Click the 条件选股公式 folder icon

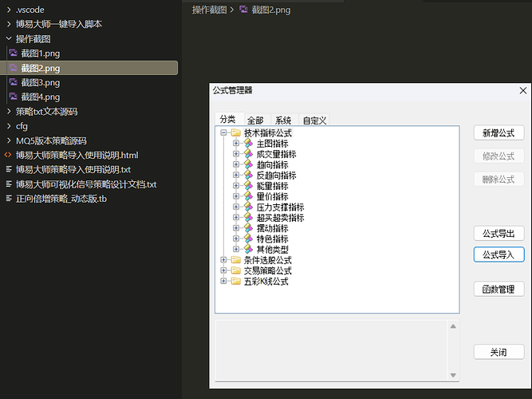[236, 260]
